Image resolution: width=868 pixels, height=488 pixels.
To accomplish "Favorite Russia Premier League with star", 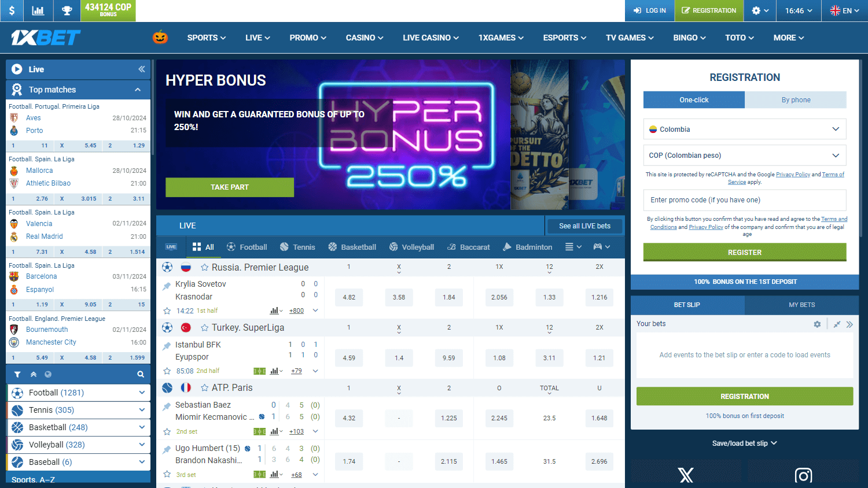I will (x=204, y=267).
